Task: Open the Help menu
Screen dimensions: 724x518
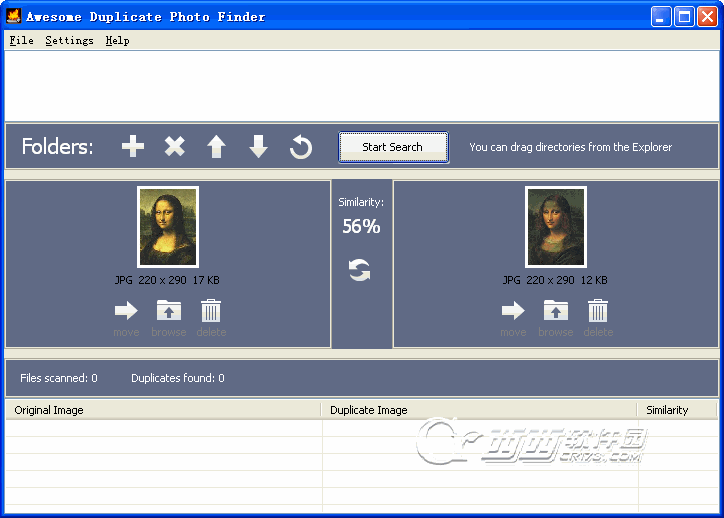Action: tap(117, 41)
